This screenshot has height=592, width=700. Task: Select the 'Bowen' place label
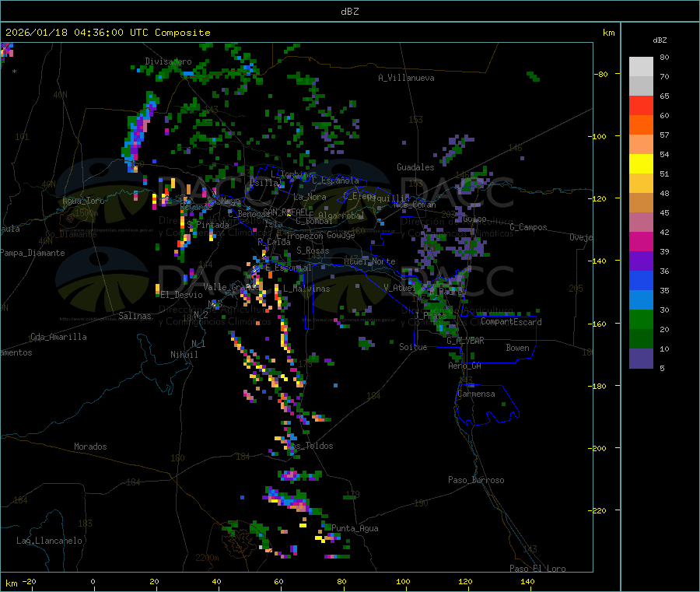coord(518,348)
